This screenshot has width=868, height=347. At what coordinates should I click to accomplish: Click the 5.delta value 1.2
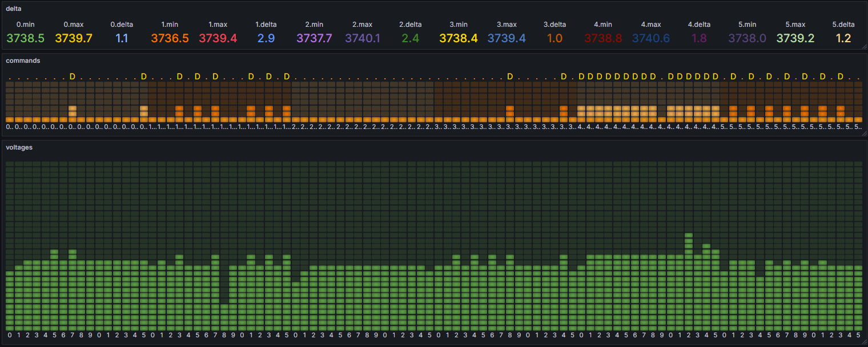click(x=843, y=38)
